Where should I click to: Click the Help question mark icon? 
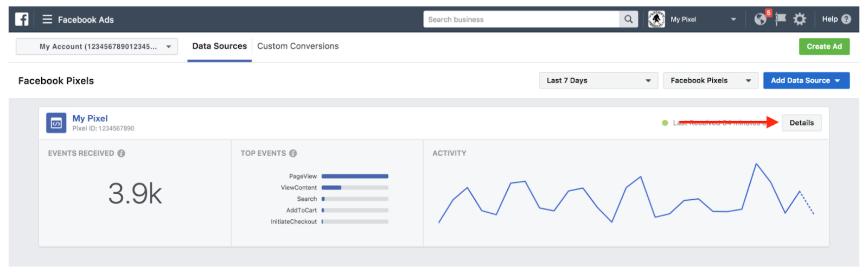point(846,20)
